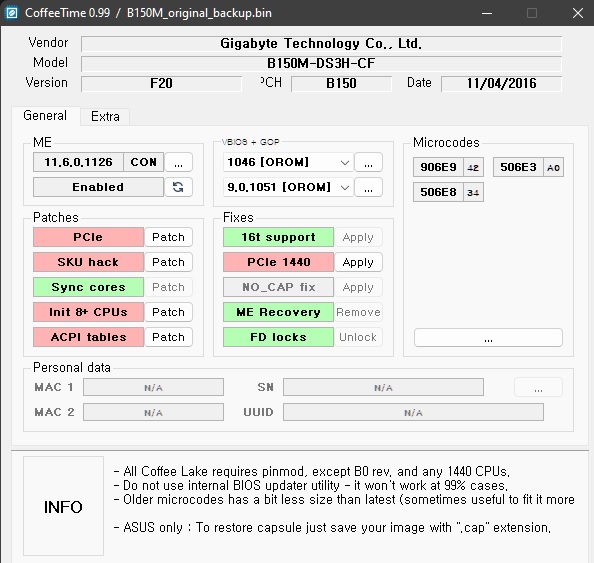This screenshot has width=594, height=563.
Task: Click the Init 8+ CPUs status indicator
Action: click(88, 312)
